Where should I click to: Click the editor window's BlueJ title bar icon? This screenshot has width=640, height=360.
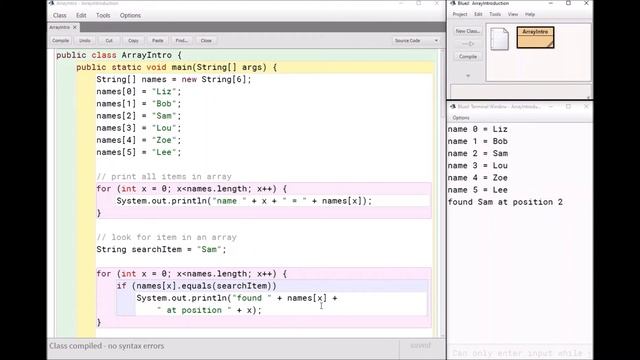pyautogui.click(x=51, y=3)
